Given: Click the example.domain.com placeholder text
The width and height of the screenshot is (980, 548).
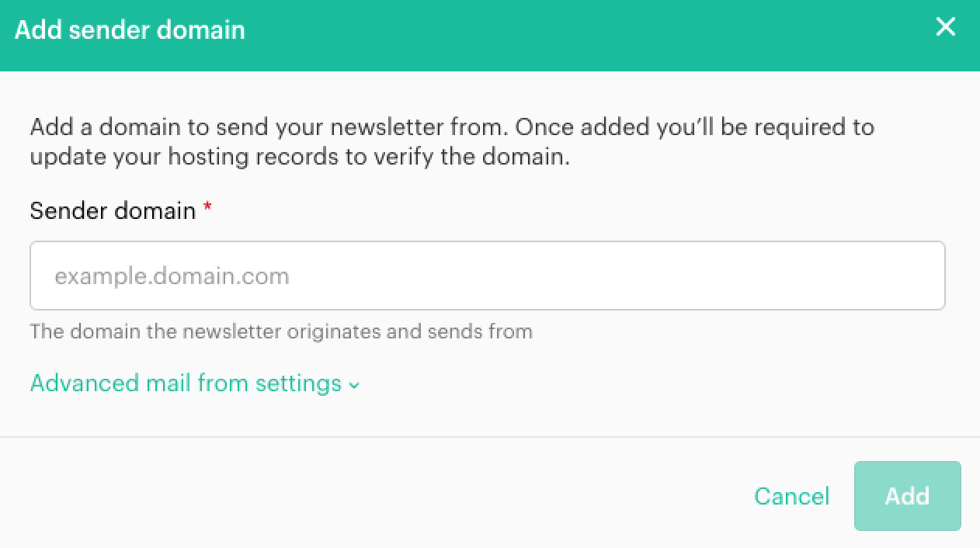Looking at the screenshot, I should point(172,276).
